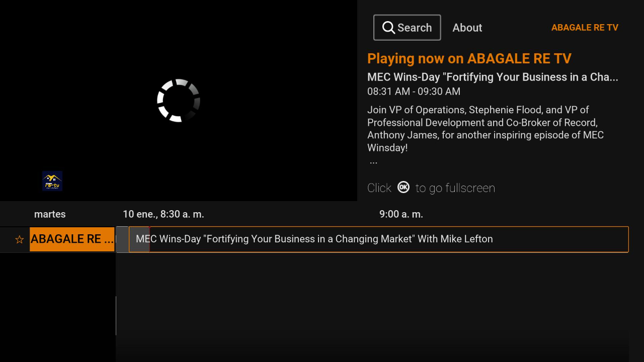Click the ABAGALE RE TV label top right
This screenshot has height=362, width=644.
585,28
